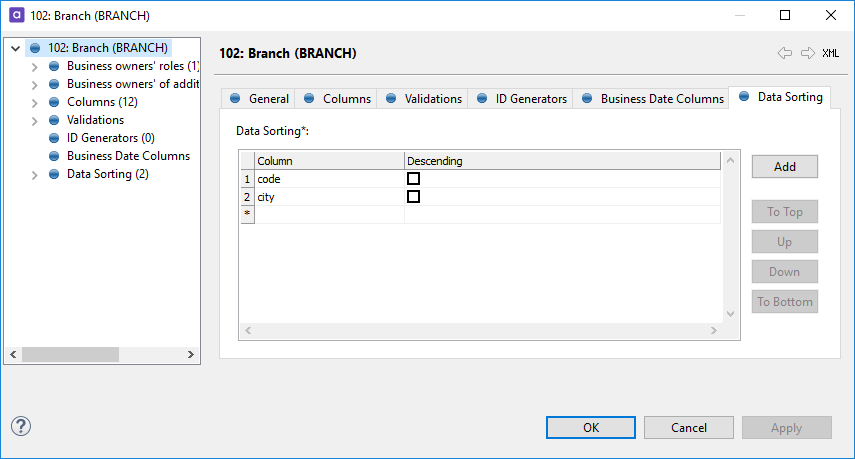Expand the Data Sorting (2) tree node
This screenshot has width=855, height=459.
[x=35, y=174]
